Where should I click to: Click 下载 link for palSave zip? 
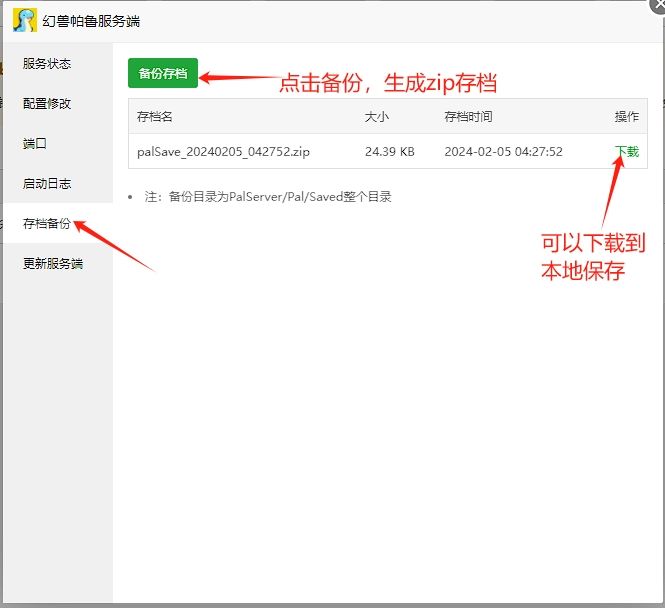click(627, 151)
